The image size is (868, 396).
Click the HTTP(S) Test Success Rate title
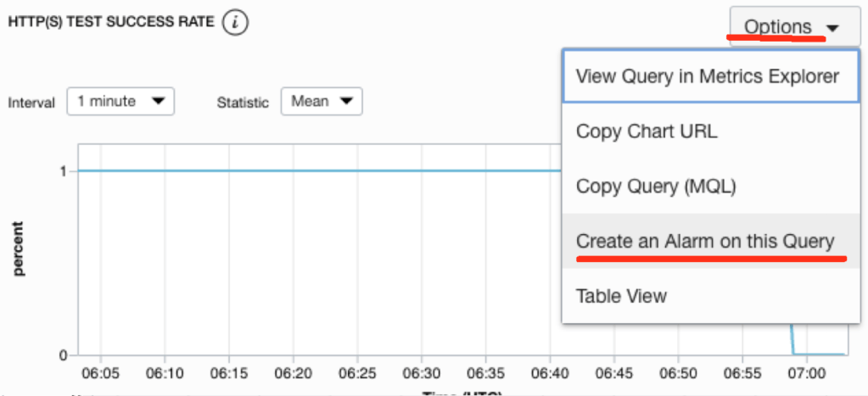[110, 23]
